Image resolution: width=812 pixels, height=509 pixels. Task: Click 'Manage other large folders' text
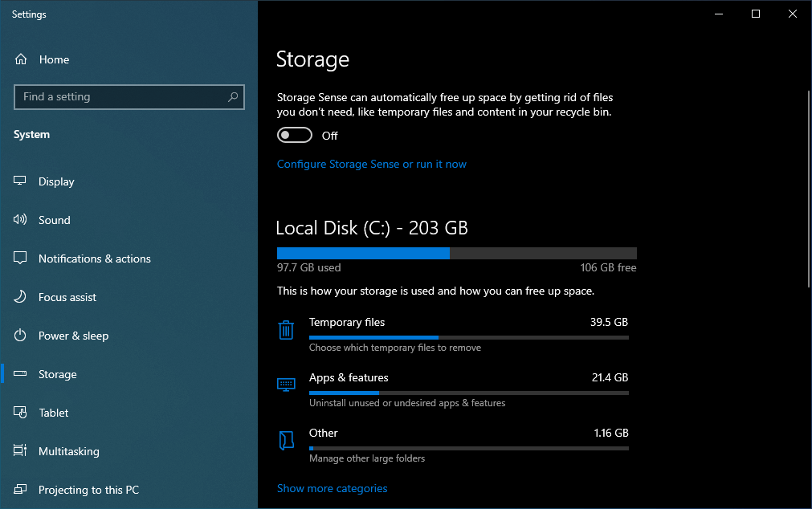(x=366, y=458)
